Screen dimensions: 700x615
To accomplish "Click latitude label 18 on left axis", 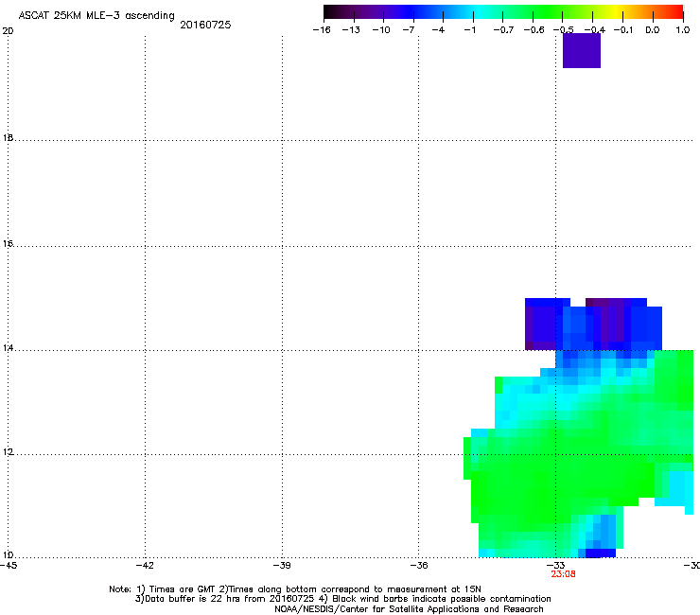I will coord(8,138).
